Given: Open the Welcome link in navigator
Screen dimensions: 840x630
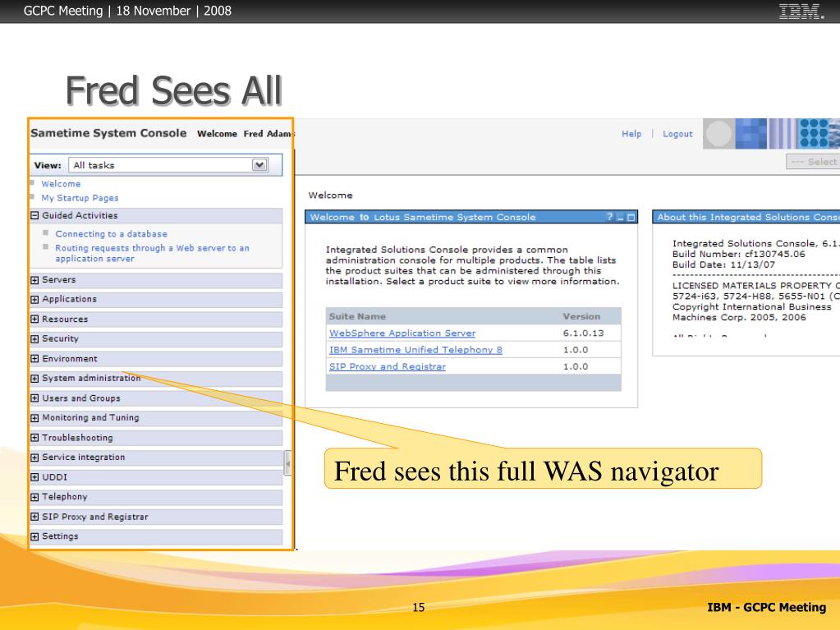Looking at the screenshot, I should [x=61, y=184].
